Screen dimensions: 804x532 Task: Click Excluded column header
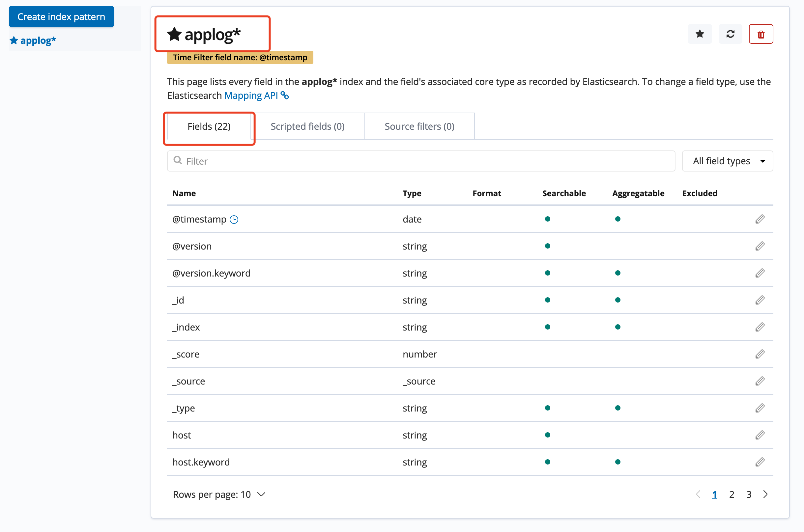click(700, 193)
